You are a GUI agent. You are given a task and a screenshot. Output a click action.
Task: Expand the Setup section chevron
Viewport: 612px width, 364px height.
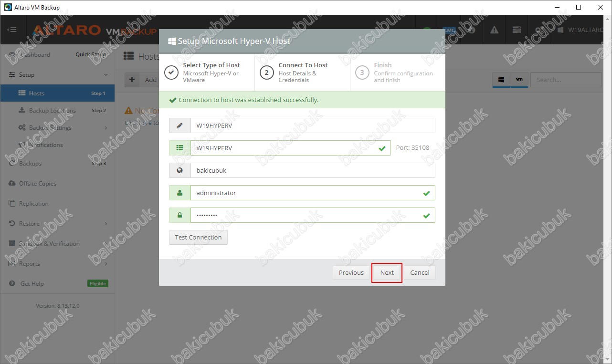[106, 75]
